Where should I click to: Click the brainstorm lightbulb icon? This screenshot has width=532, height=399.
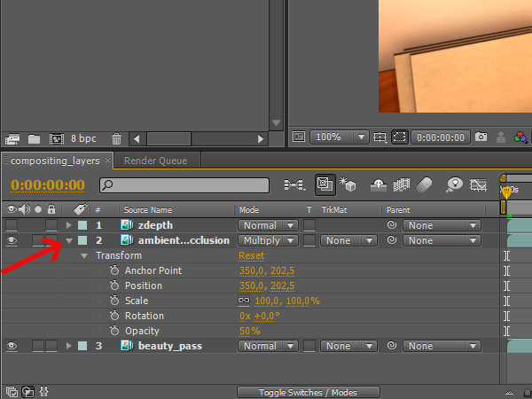455,185
